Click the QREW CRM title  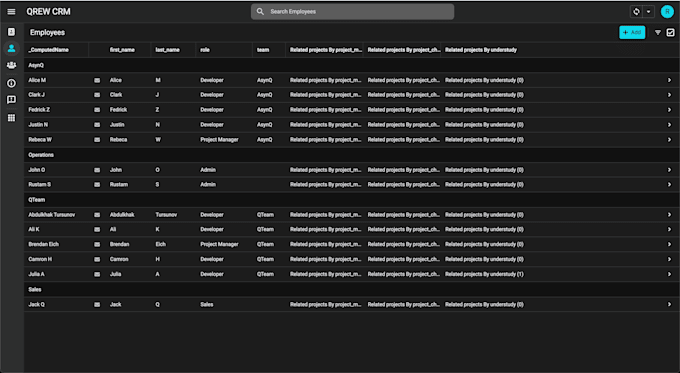(48, 12)
